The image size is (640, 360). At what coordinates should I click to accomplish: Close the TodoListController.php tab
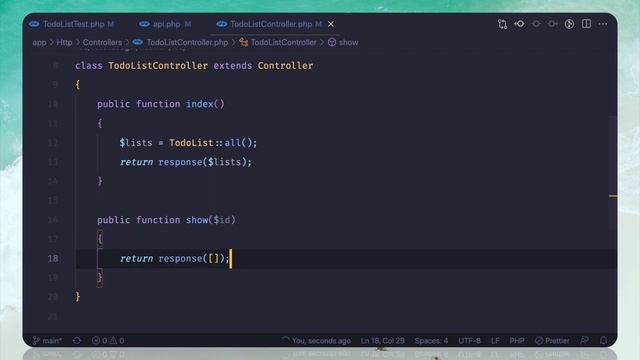pyautogui.click(x=331, y=24)
